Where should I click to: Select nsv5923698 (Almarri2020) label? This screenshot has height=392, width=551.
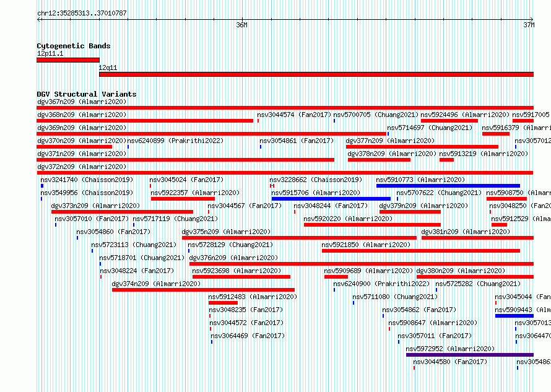236,271
